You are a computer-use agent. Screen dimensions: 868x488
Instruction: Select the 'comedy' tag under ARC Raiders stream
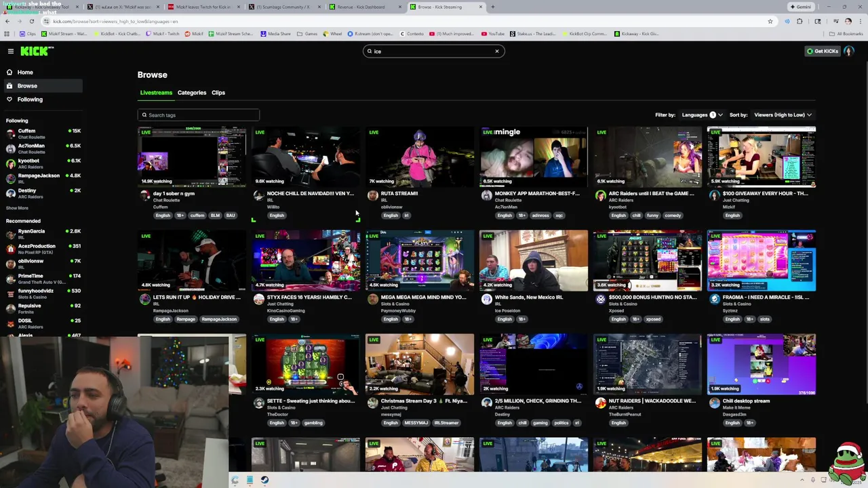pyautogui.click(x=673, y=216)
